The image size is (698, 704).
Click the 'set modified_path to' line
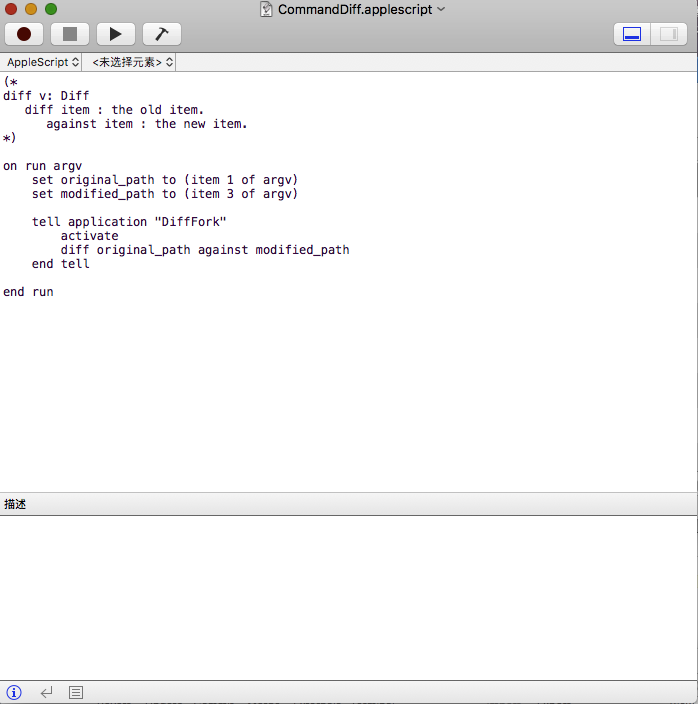[x=165, y=194]
